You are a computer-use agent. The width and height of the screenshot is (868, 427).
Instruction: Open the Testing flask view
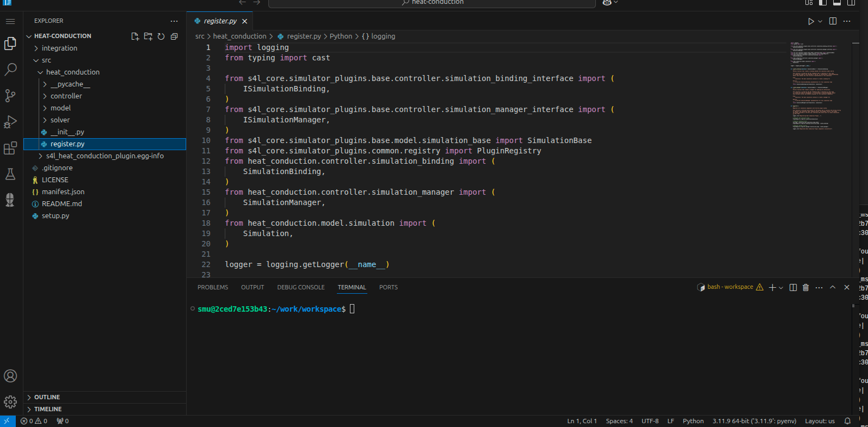[x=10, y=174]
